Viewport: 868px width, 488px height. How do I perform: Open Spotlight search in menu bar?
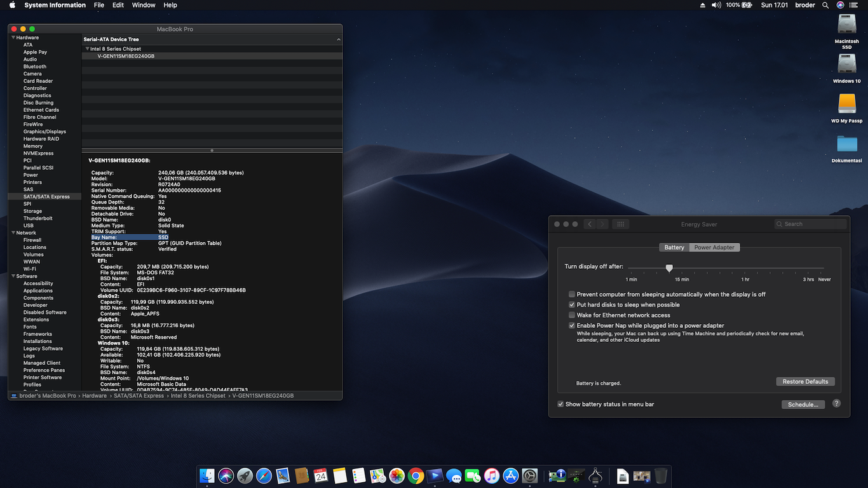point(825,5)
